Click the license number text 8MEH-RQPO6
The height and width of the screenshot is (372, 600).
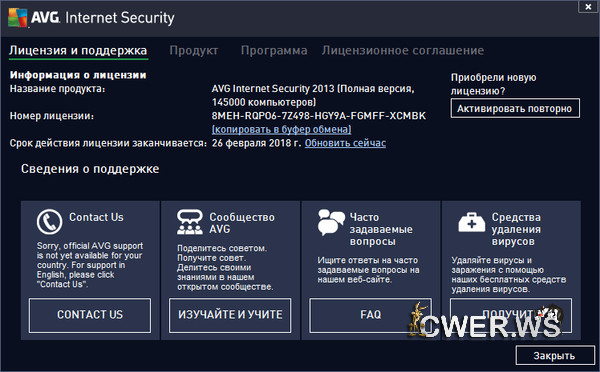[319, 116]
